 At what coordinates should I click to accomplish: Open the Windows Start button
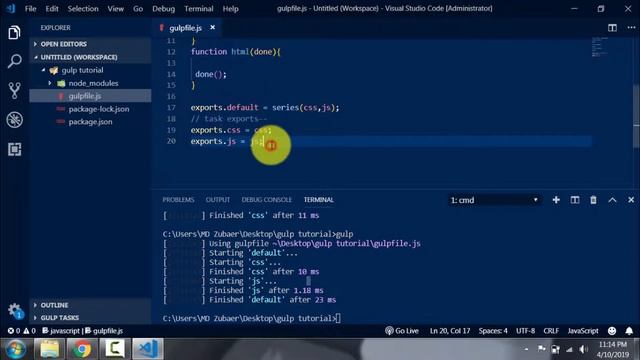pos(16,349)
